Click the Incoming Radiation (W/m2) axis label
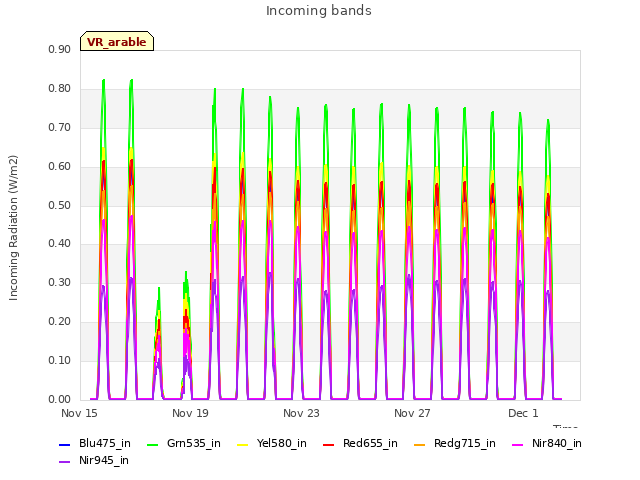 point(13,228)
